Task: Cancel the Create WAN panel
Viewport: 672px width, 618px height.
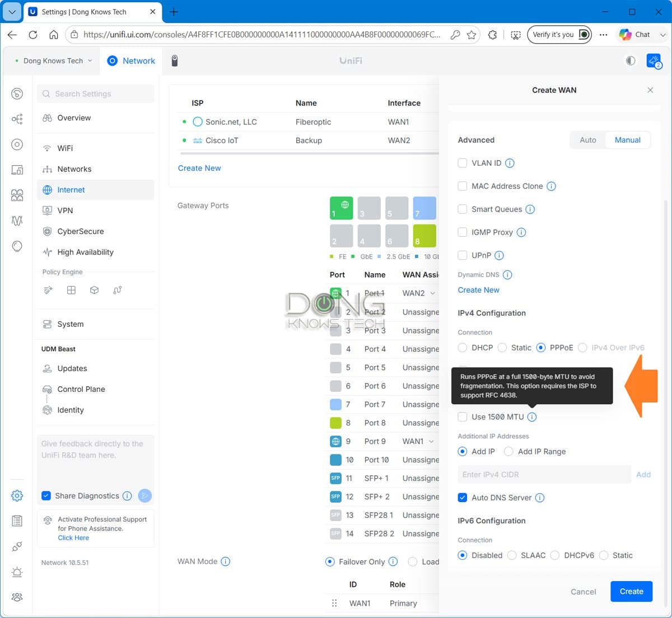Action: point(584,592)
